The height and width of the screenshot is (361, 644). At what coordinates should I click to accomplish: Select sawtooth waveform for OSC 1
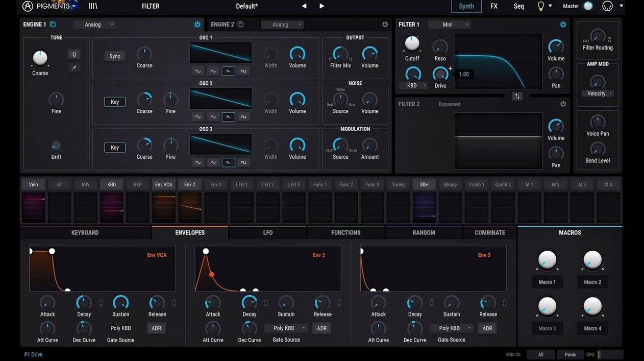pos(229,71)
